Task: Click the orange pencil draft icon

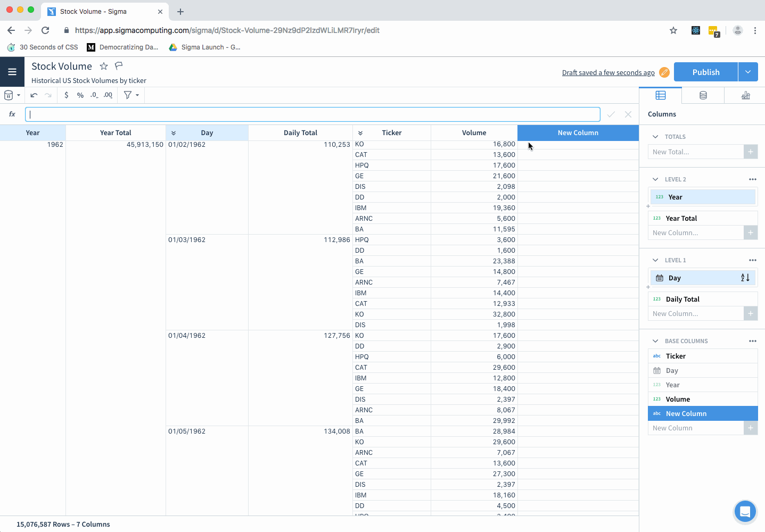Action: pos(664,72)
